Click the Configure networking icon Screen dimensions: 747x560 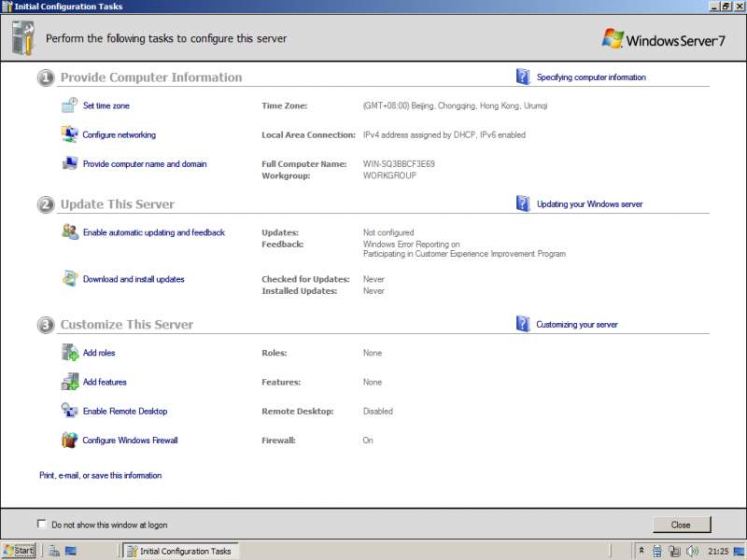69,134
